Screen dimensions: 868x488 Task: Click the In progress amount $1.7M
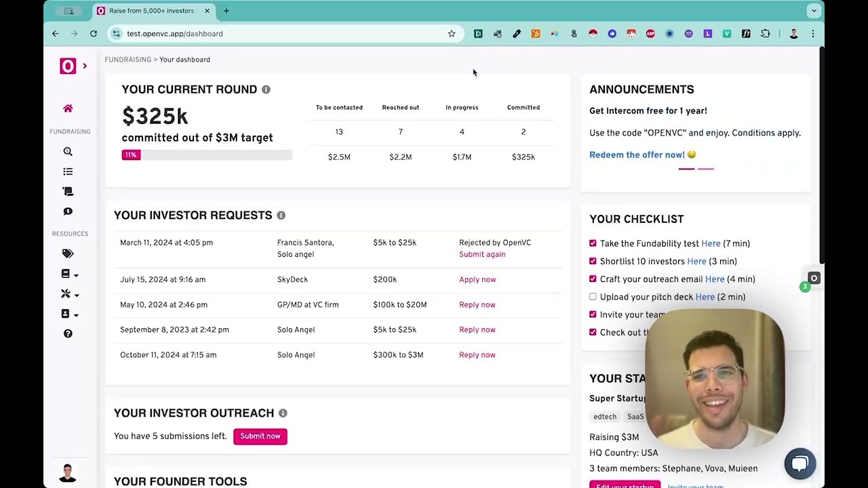pos(462,157)
